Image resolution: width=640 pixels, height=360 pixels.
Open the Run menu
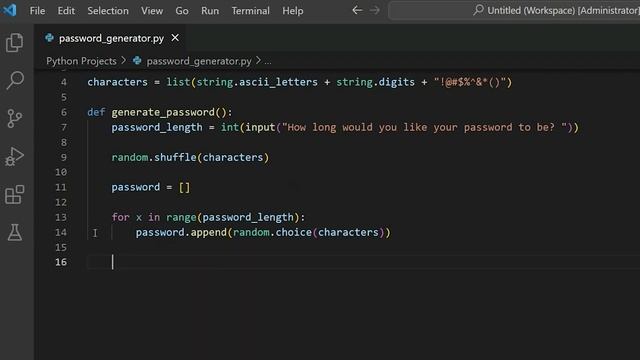click(210, 11)
